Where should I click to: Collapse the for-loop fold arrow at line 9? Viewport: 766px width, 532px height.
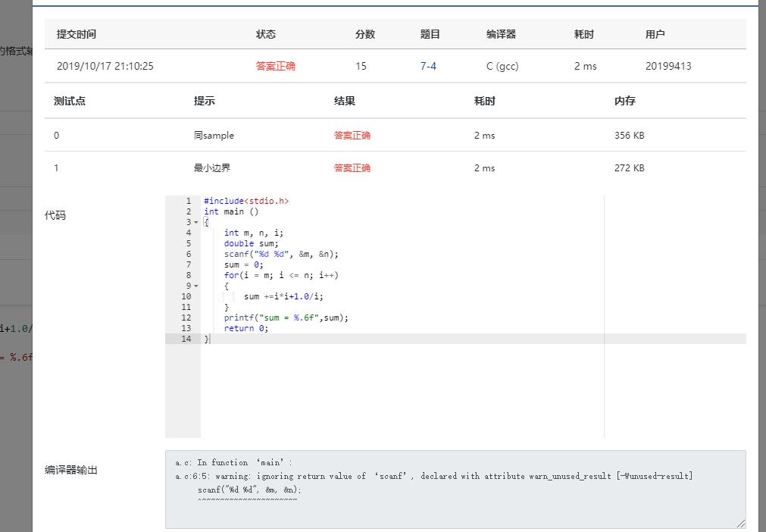[196, 286]
